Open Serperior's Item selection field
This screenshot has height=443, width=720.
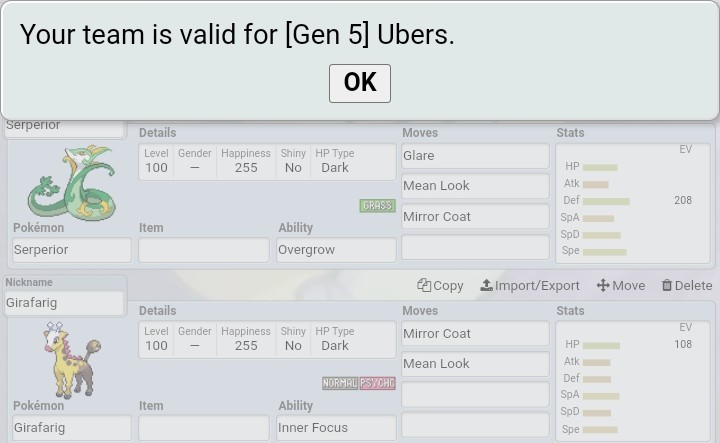pyautogui.click(x=203, y=250)
